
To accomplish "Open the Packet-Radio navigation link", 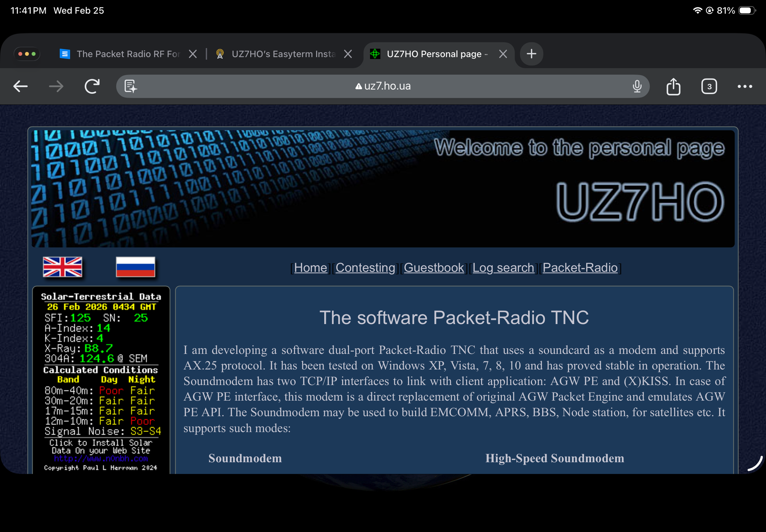I will (x=580, y=268).
